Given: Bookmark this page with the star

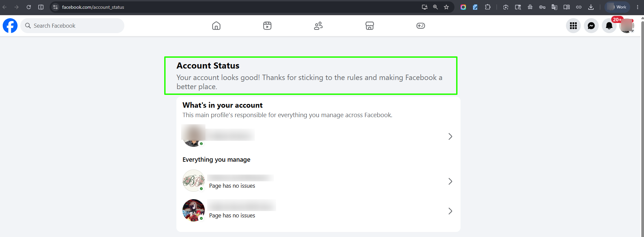Looking at the screenshot, I should tap(446, 7).
